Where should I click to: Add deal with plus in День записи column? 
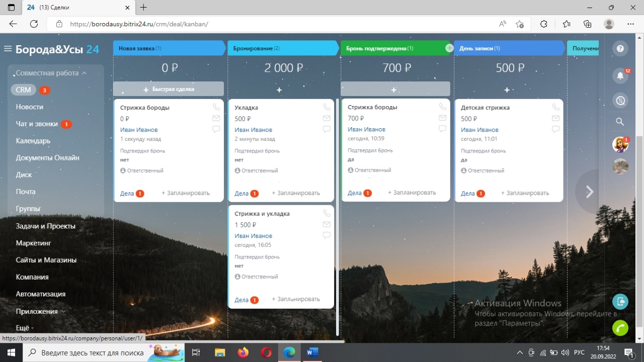click(x=507, y=89)
